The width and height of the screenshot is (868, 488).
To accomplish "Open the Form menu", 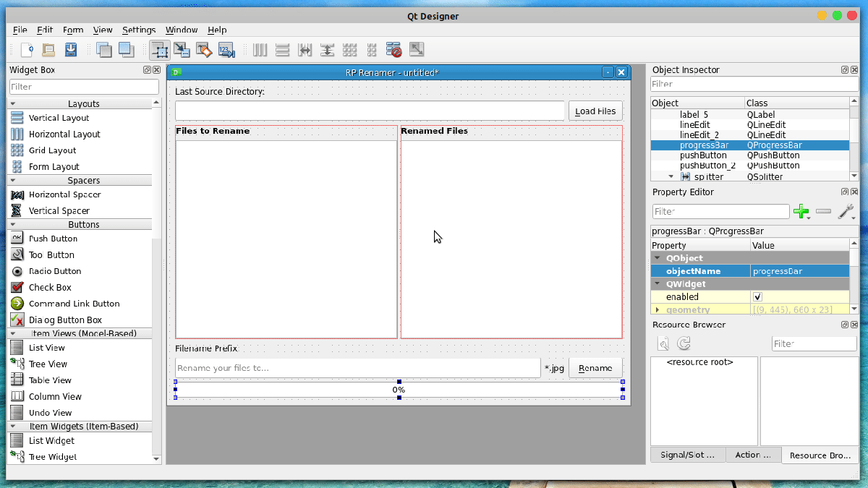I will [72, 30].
